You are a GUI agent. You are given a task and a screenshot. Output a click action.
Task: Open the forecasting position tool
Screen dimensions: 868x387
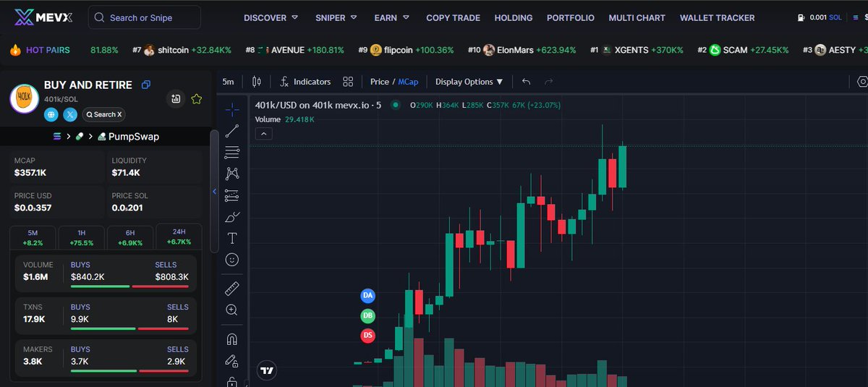[231, 195]
